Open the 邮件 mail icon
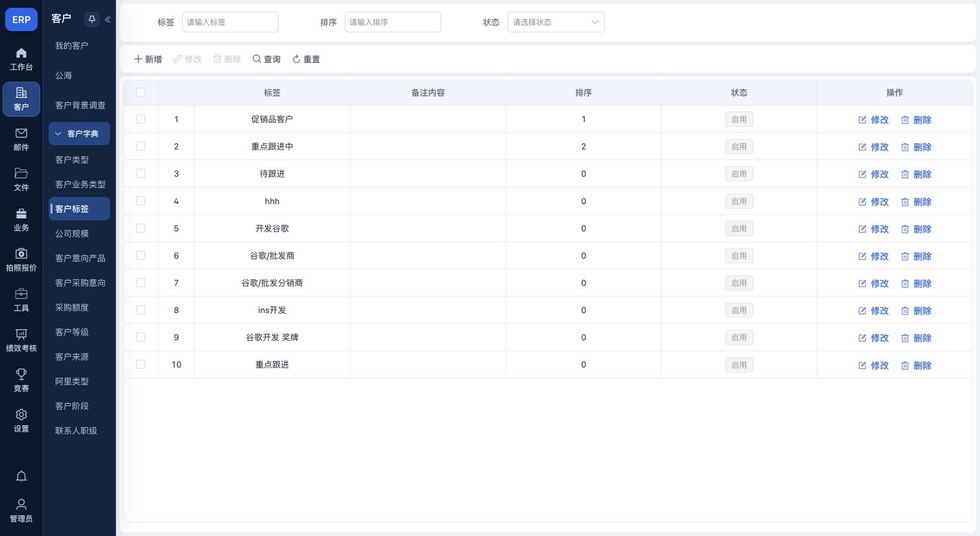The image size is (980, 536). pyautogui.click(x=21, y=133)
